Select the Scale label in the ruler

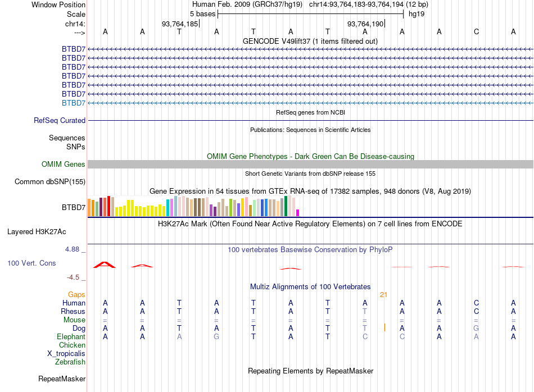pos(76,14)
